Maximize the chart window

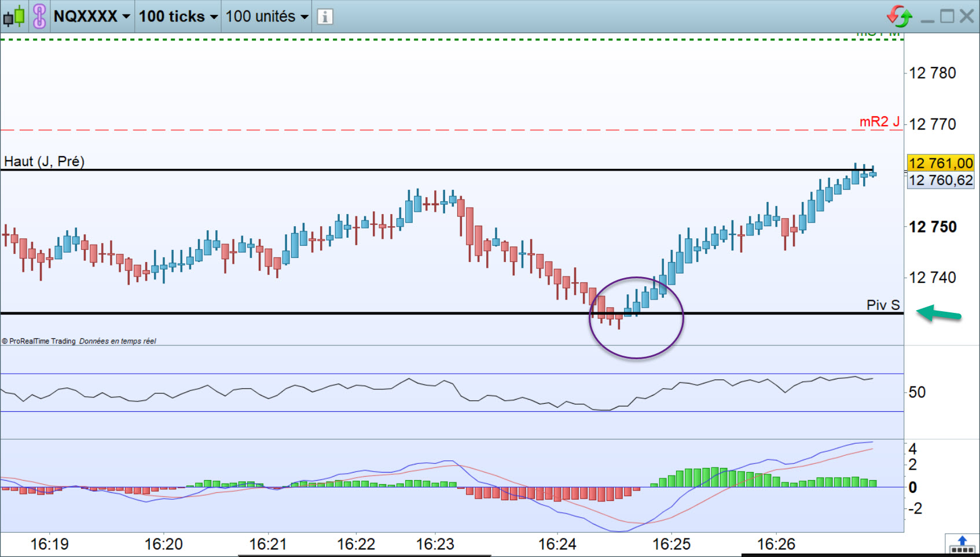pos(947,16)
